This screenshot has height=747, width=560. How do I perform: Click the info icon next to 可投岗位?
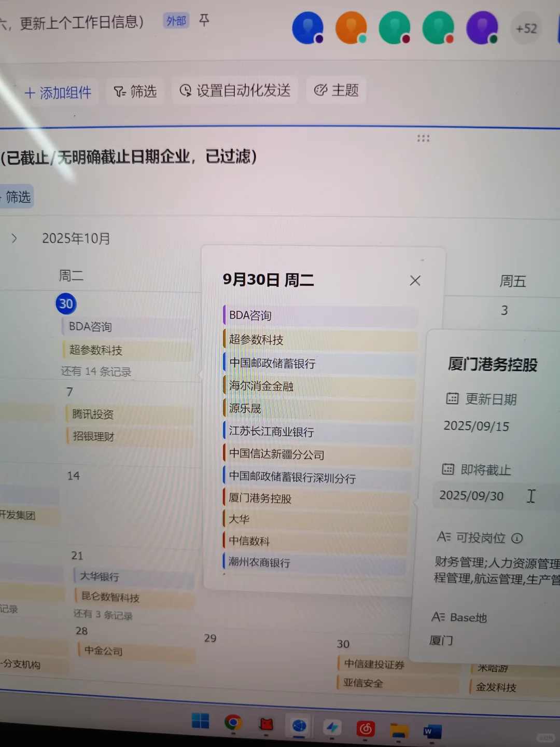click(x=517, y=538)
